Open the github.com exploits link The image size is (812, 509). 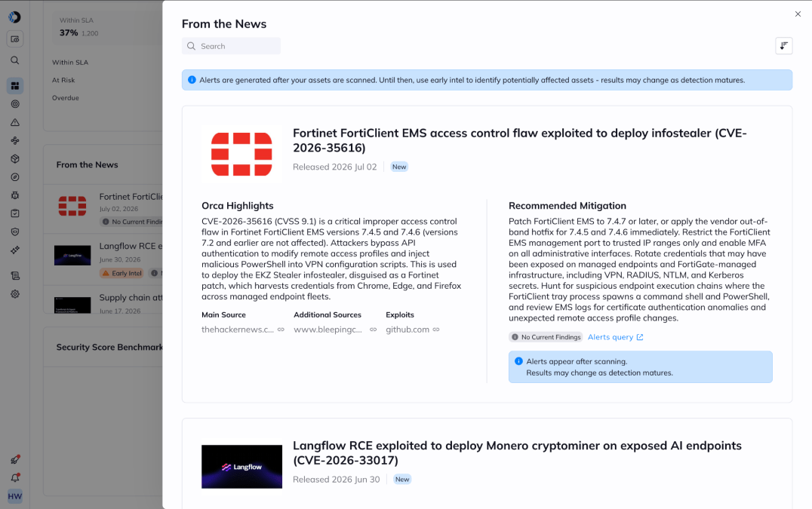[x=412, y=330]
